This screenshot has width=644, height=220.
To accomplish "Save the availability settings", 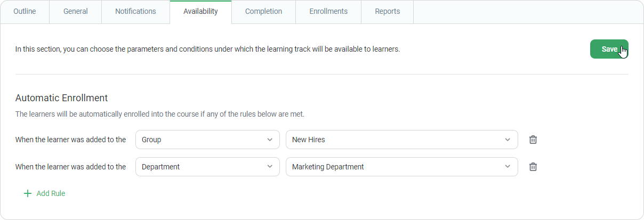I will (609, 49).
